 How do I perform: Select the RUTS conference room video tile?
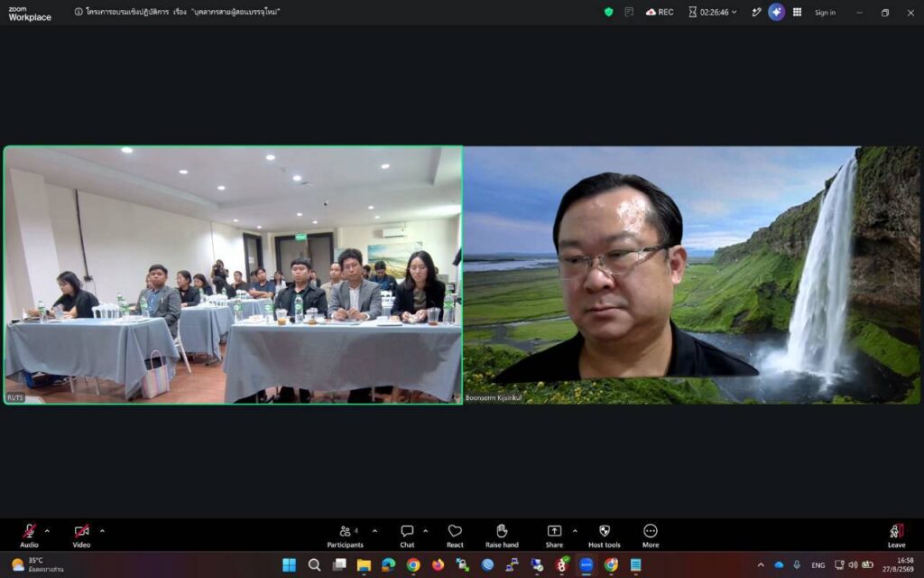233,275
